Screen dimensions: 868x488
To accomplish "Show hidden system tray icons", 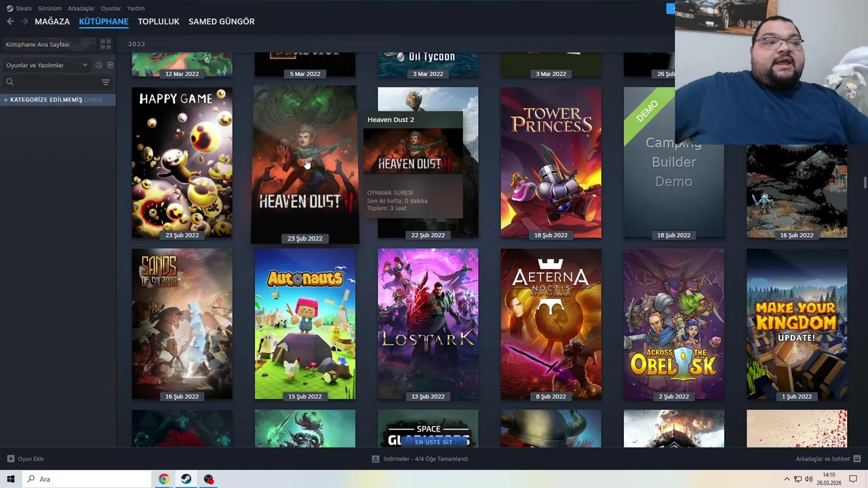I will coord(787,479).
